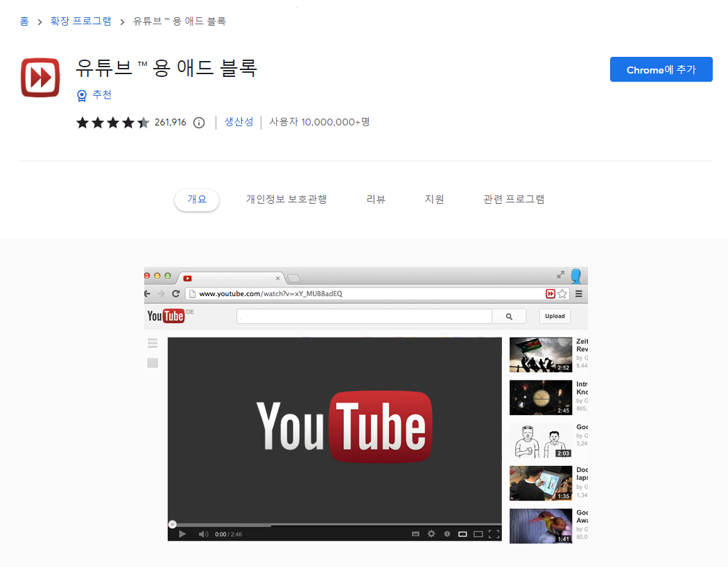
Task: Click the 사용자 10,000,000+명 text
Action: (320, 122)
